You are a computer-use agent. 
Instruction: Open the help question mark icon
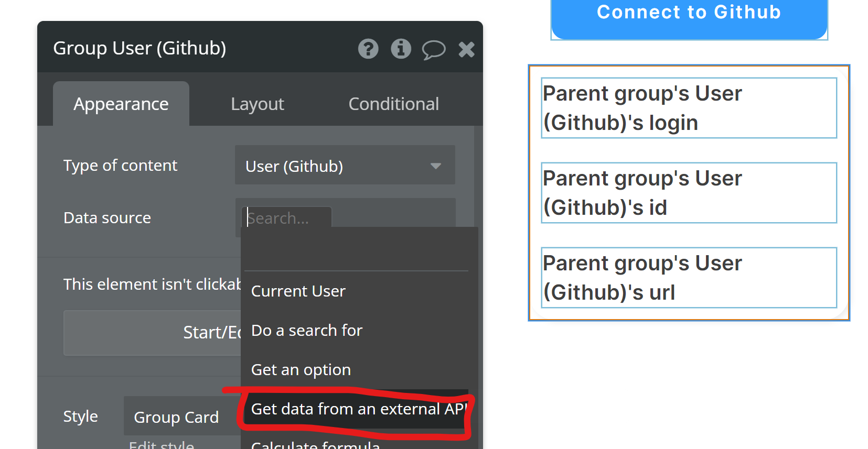pos(368,49)
